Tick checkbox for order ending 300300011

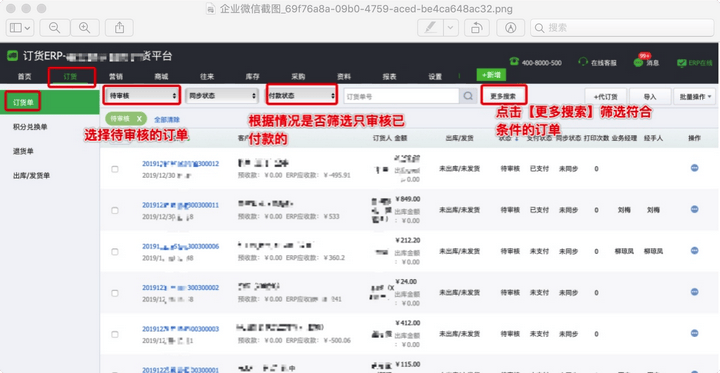(115, 210)
